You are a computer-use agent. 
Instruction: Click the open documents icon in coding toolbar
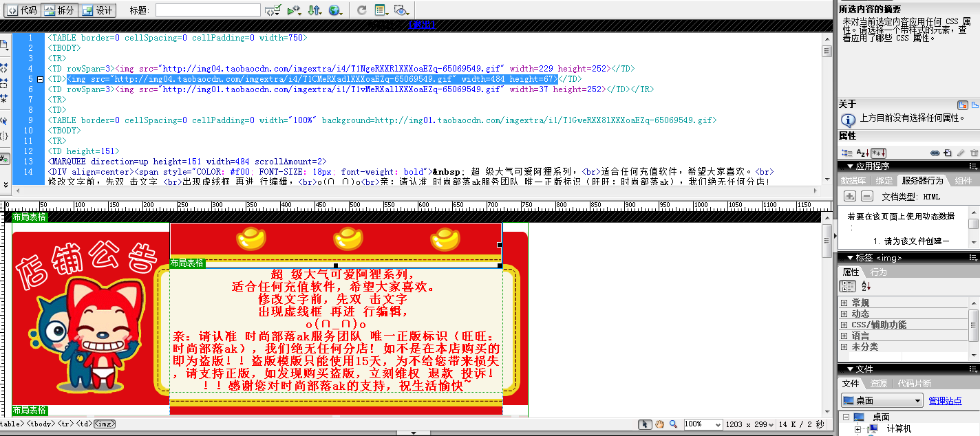click(3, 45)
